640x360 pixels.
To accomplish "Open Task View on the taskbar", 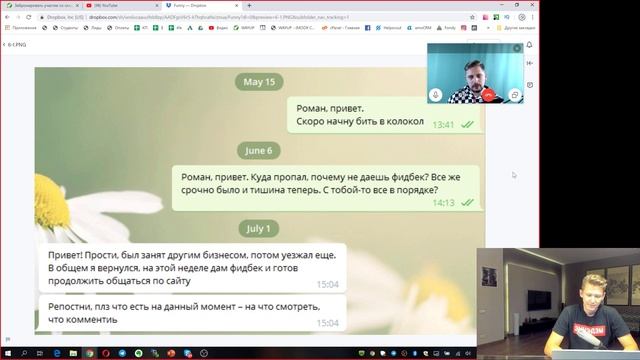I will (x=40, y=353).
